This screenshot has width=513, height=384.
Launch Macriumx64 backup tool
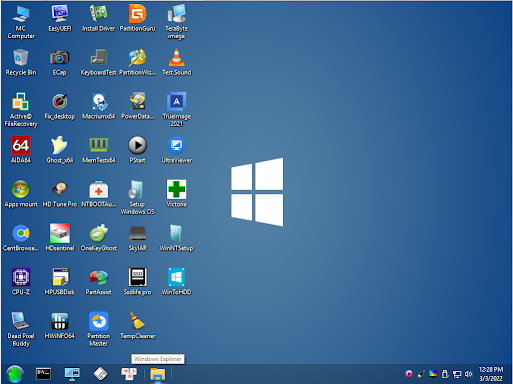coord(98,106)
